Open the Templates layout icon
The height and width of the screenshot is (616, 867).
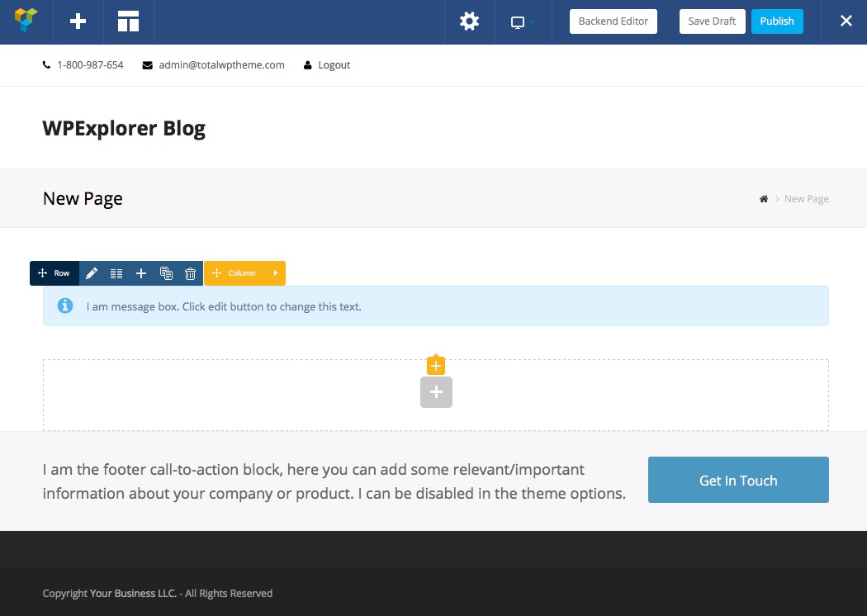[x=128, y=21]
